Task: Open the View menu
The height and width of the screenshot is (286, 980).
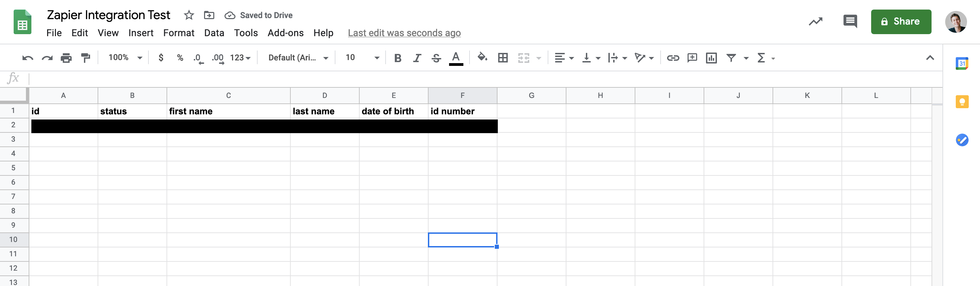Action: point(108,33)
